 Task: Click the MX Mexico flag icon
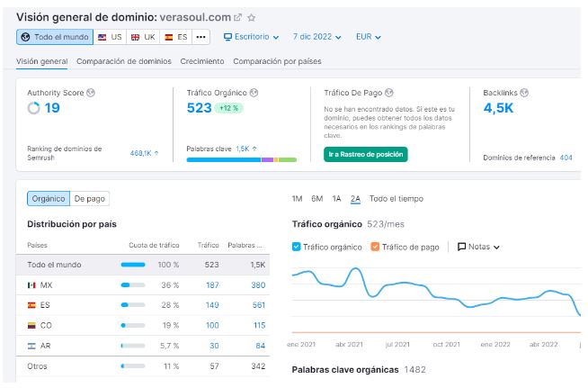[x=31, y=285]
